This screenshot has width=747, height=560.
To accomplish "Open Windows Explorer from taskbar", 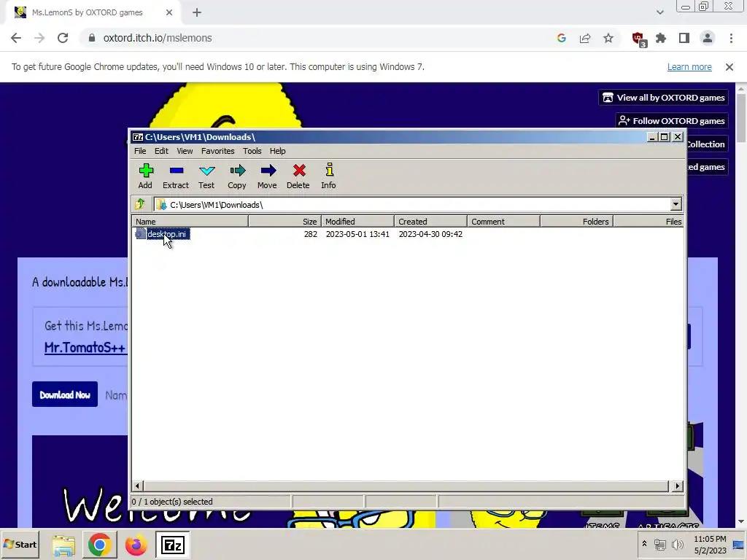I will pos(63,545).
